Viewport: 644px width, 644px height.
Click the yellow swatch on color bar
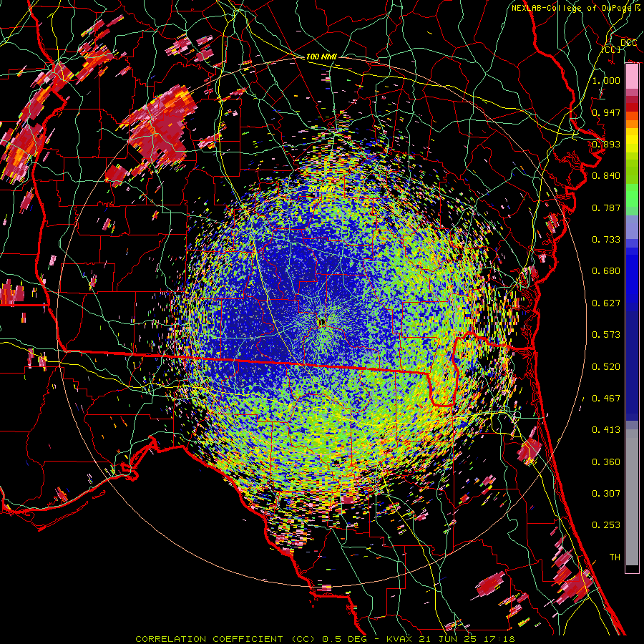pyautogui.click(x=632, y=140)
